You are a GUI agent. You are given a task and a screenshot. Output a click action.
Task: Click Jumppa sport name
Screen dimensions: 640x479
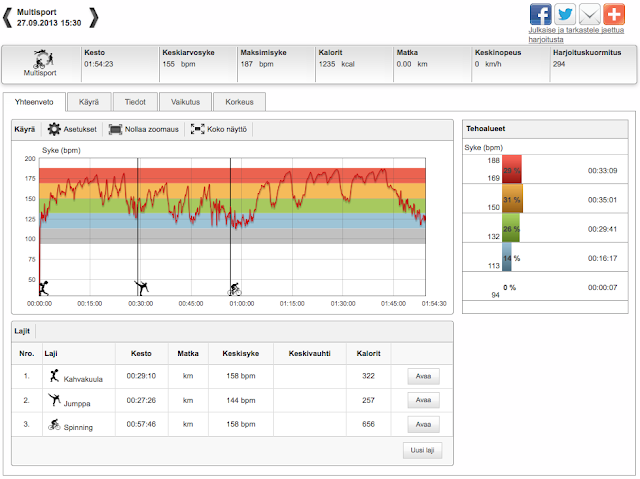click(77, 404)
